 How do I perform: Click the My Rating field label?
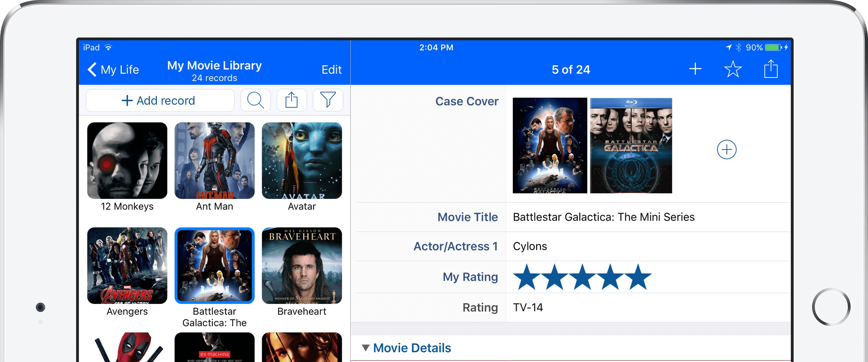(470, 277)
